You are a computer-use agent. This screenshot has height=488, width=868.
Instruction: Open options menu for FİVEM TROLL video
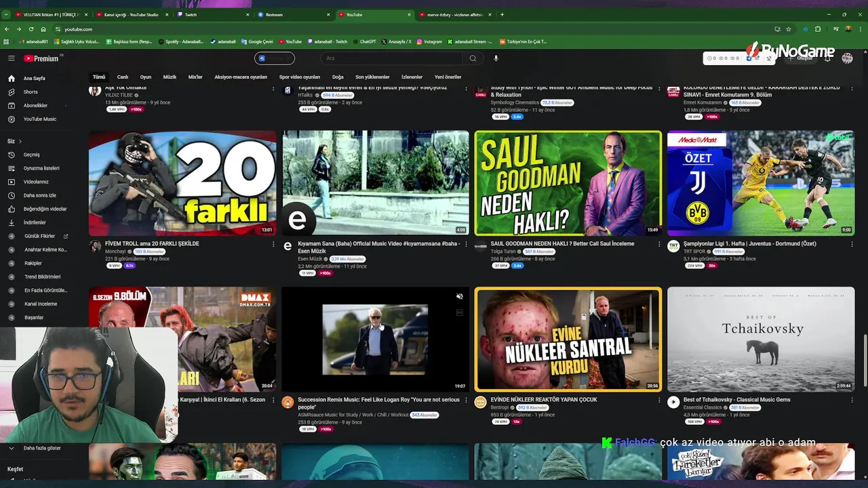[x=273, y=244]
